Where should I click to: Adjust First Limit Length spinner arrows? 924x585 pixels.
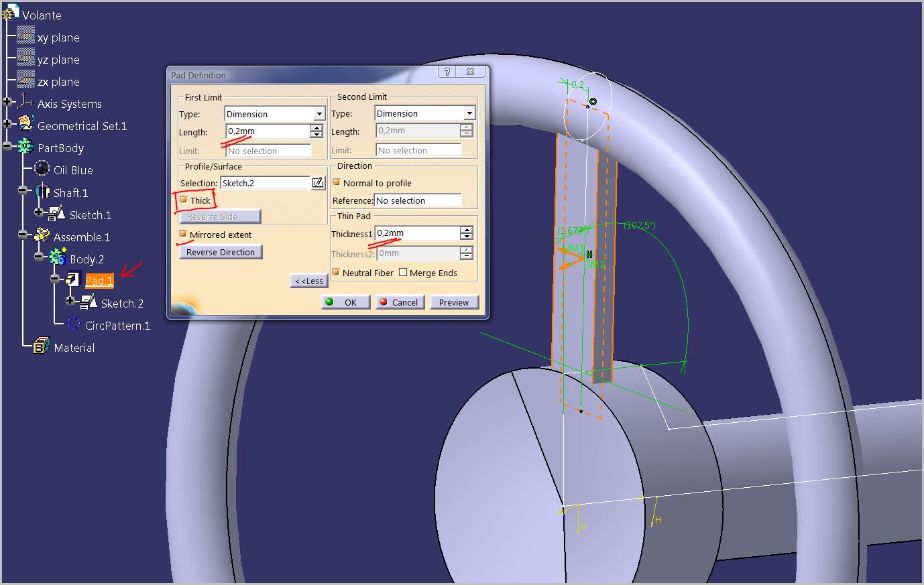pyautogui.click(x=316, y=131)
